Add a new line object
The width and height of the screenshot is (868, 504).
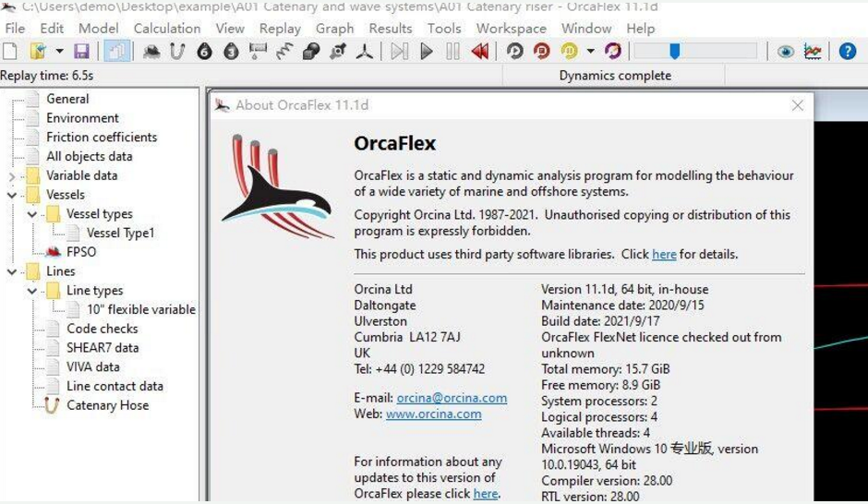[x=177, y=52]
